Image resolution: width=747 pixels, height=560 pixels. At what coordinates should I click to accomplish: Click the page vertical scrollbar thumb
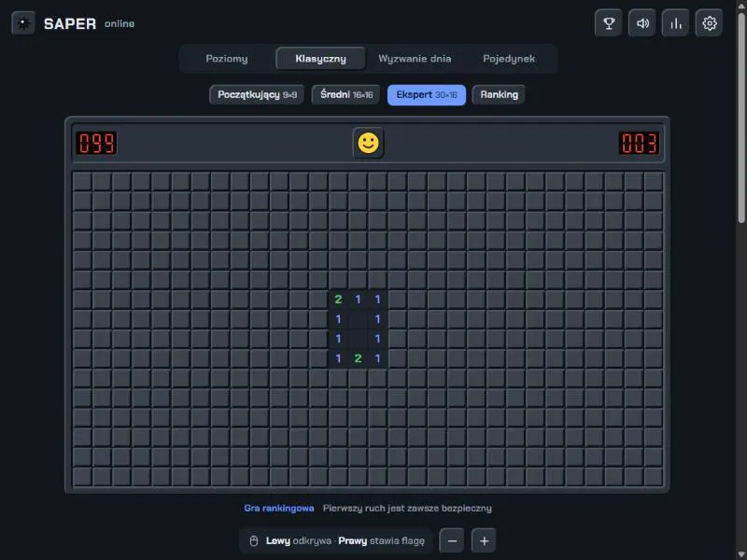pos(741,118)
